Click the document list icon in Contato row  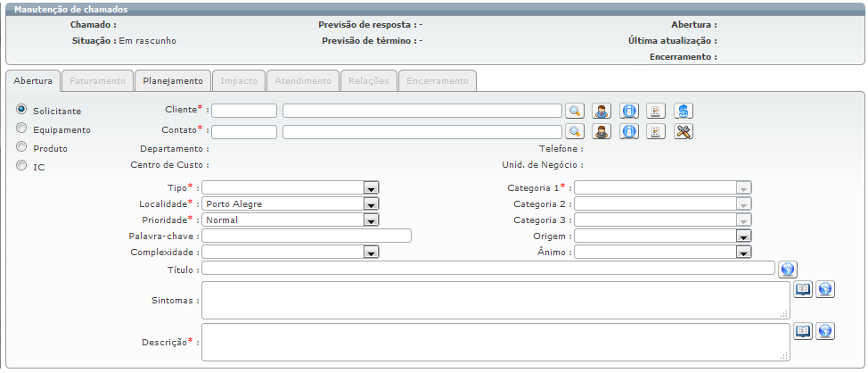point(656,131)
